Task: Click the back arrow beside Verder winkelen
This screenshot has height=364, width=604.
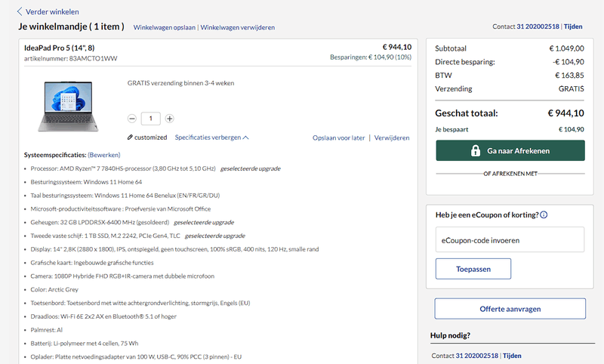Action: (x=20, y=11)
